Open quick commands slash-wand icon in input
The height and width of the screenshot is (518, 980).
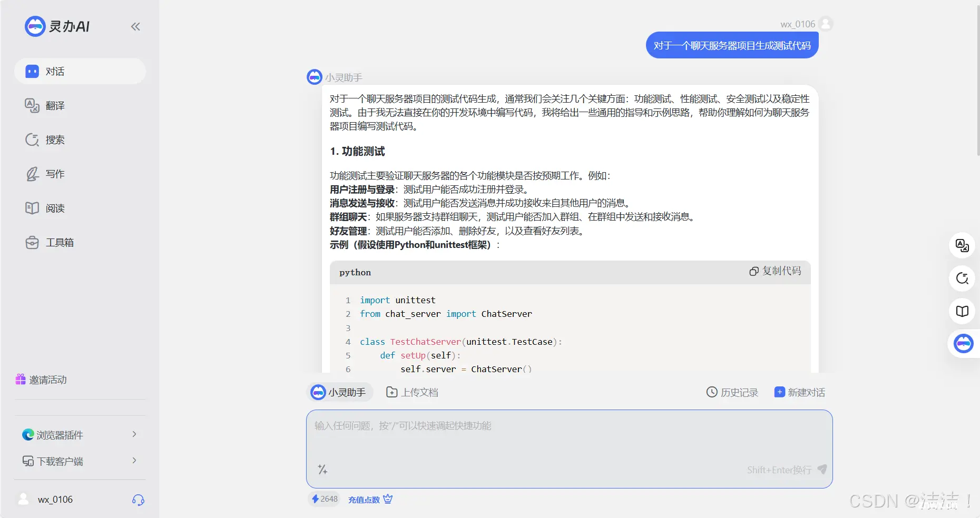click(x=322, y=469)
